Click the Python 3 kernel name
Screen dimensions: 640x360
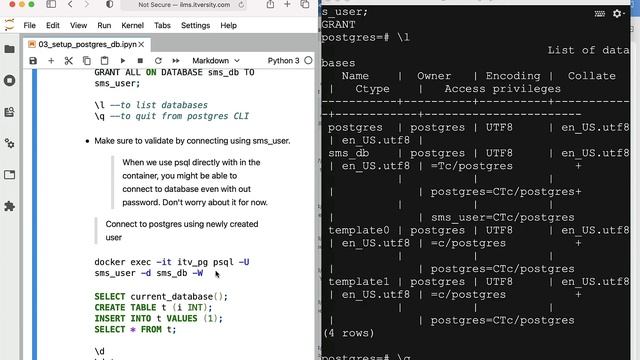(x=283, y=61)
